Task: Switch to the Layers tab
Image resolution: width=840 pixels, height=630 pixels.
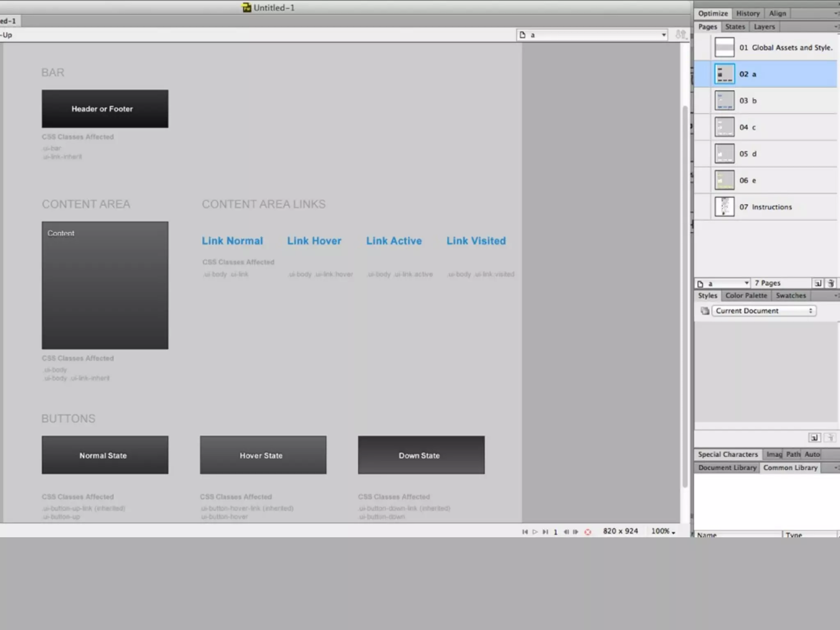Action: (x=764, y=27)
